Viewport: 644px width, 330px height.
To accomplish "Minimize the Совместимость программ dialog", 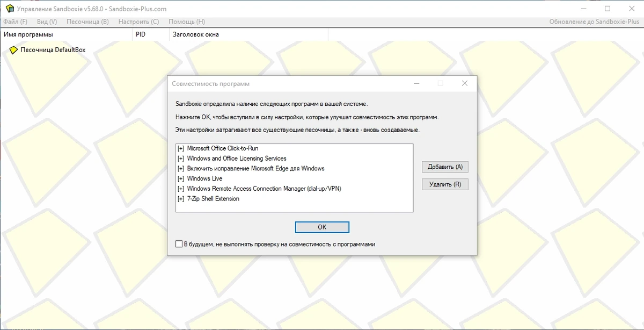I will (416, 83).
